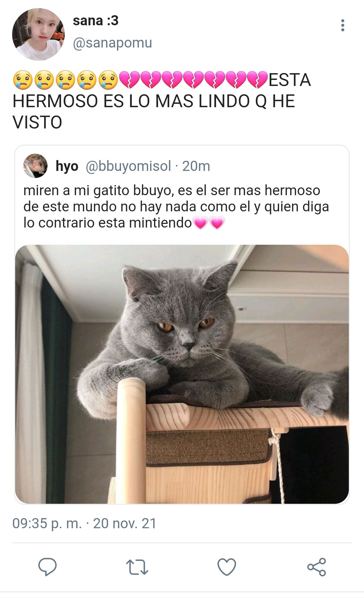Viewport: 364px width, 598px height.
Task: Tap the display name sana :3
Action: (x=96, y=21)
